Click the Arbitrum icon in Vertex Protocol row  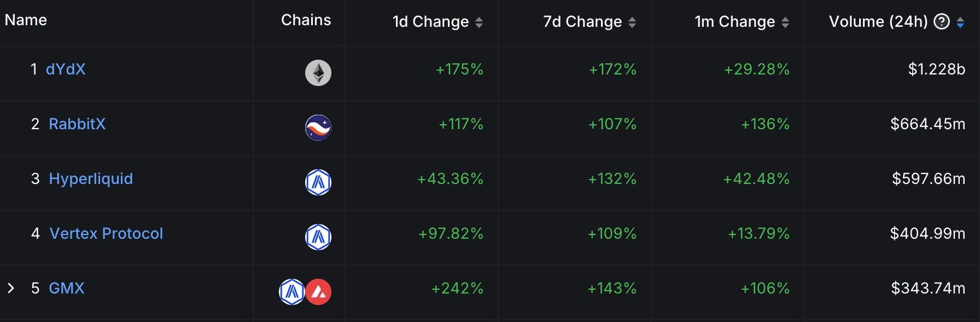point(318,237)
